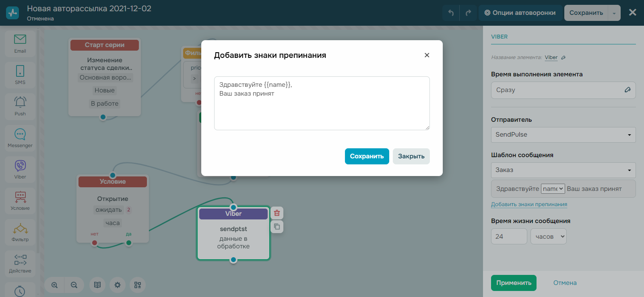This screenshot has height=297, width=644.
Task: Delete the Viber block with trash icon
Action: point(277,213)
